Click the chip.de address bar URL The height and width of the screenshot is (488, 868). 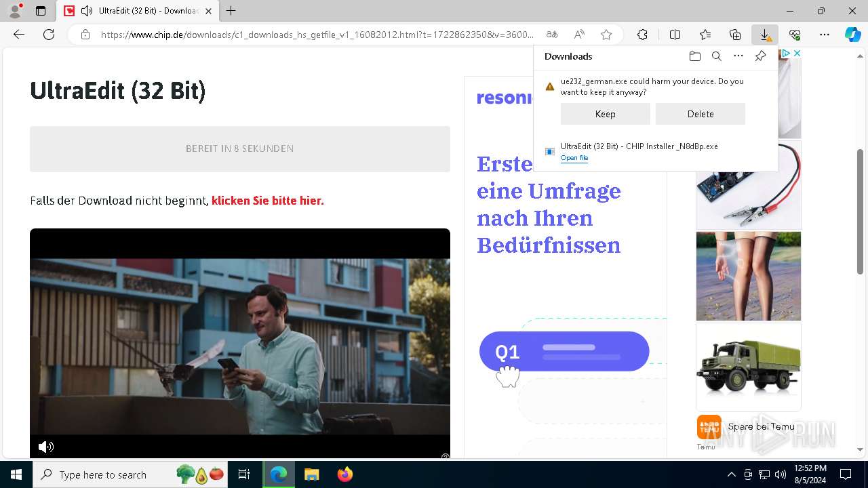click(x=317, y=35)
